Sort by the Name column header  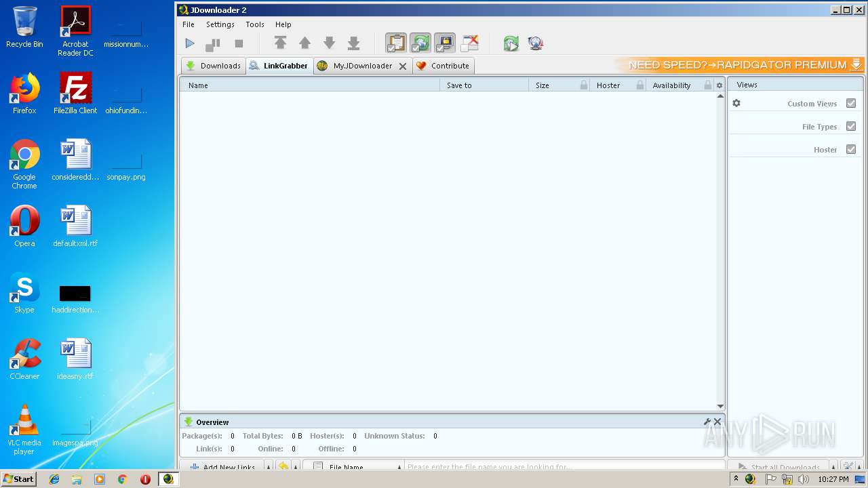pyautogui.click(x=309, y=85)
